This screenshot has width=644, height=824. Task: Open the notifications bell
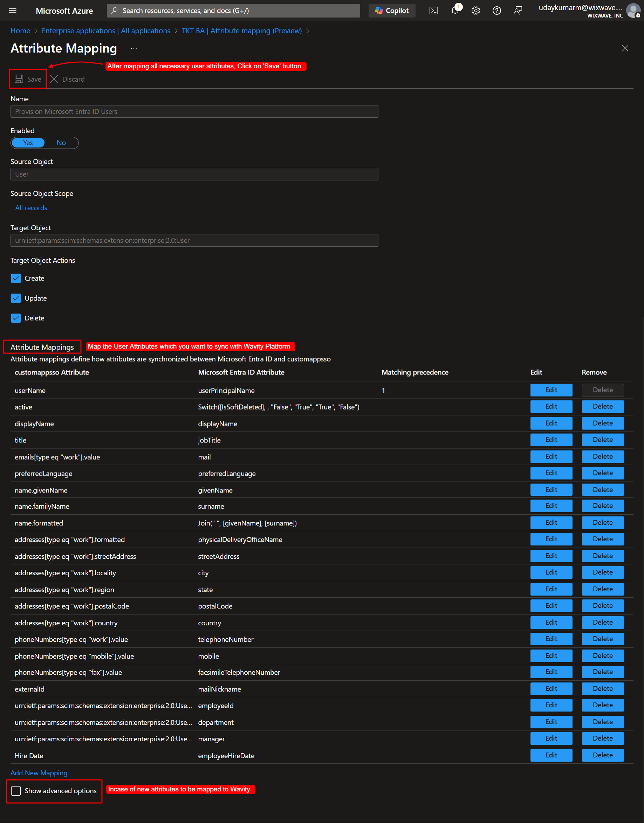point(455,11)
